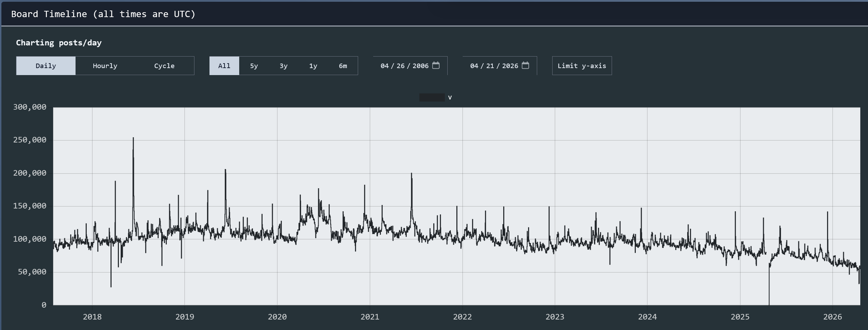868x330 pixels.
Task: Click the 2023 x-axis label
Action: [555, 317]
